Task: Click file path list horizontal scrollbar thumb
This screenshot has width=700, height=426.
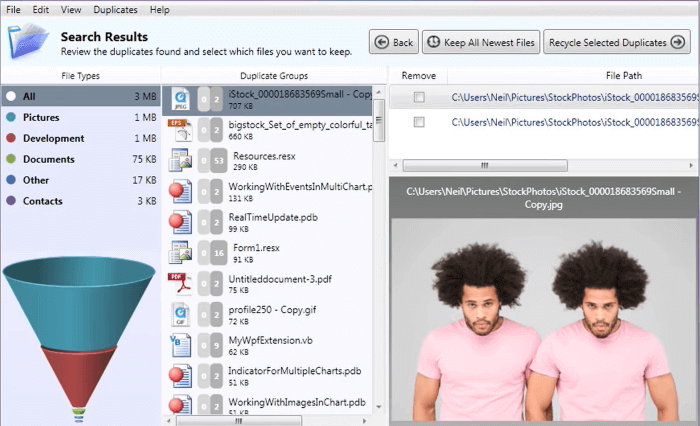Action: click(x=485, y=165)
